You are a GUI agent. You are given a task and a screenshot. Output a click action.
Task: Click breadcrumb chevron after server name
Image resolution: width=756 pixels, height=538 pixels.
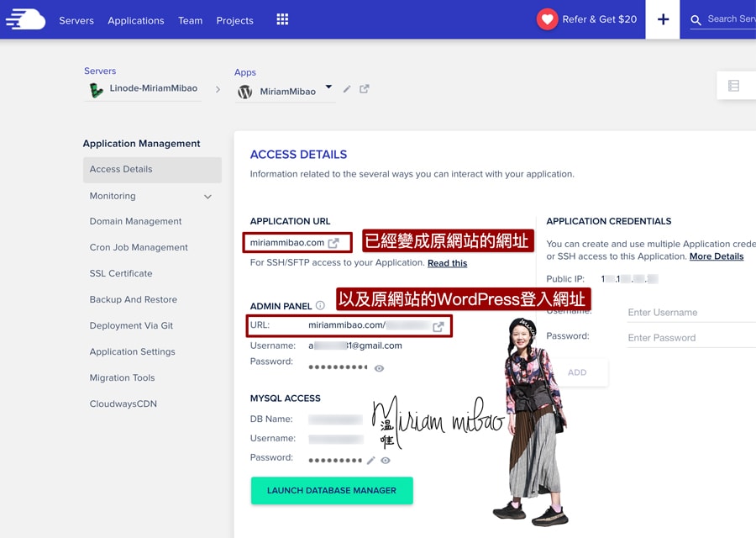pos(218,89)
